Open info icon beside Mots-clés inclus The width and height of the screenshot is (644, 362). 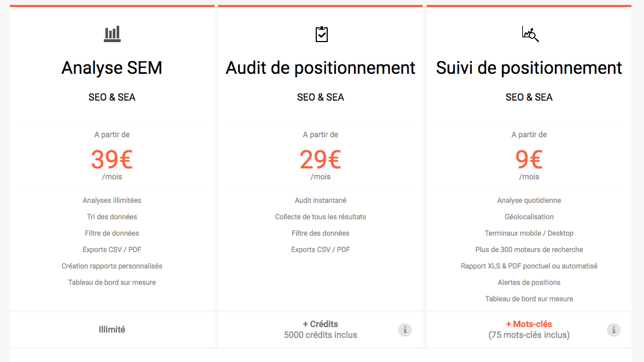click(x=613, y=330)
